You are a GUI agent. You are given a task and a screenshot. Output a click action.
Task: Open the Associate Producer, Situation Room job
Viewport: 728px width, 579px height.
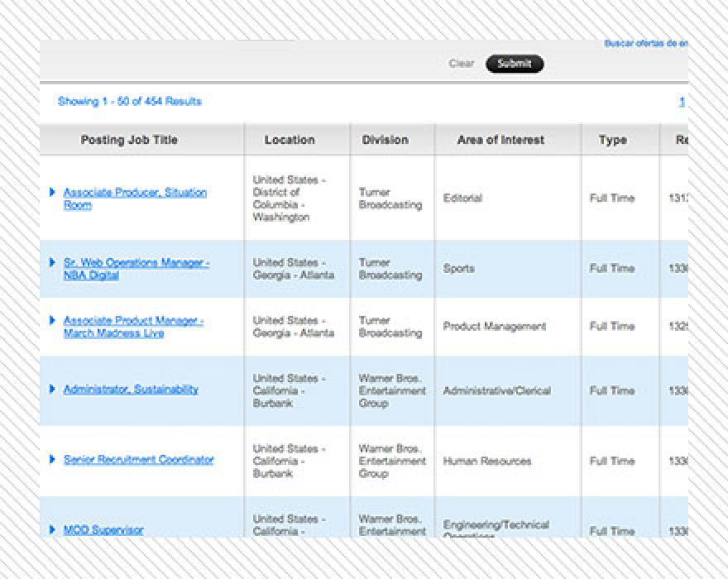click(x=135, y=199)
